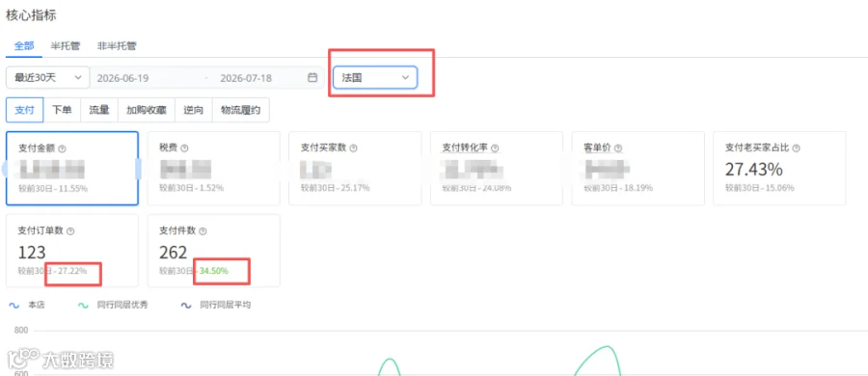Open the 法国 country dropdown

[x=375, y=78]
